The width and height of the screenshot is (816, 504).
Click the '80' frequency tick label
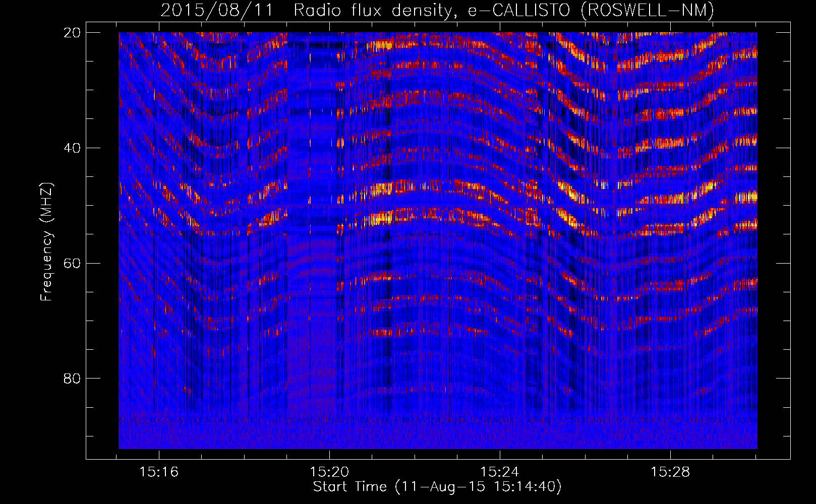(x=72, y=379)
